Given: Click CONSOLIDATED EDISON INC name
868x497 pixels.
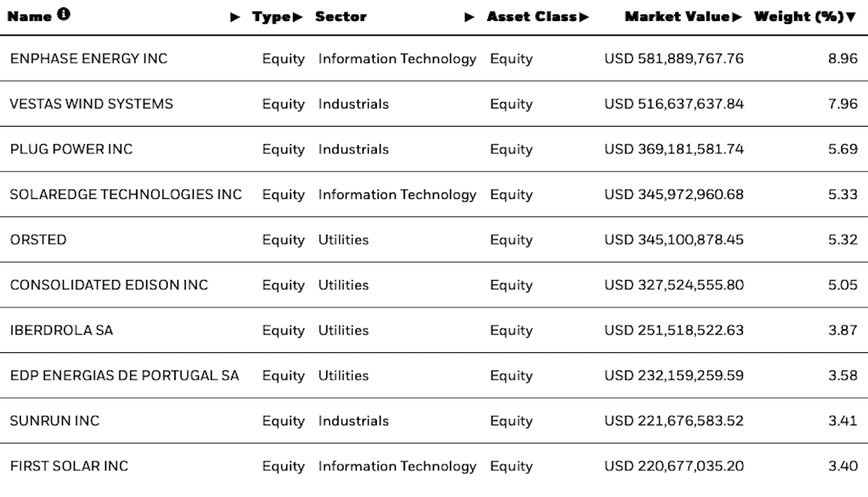Looking at the screenshot, I should 109,285.
